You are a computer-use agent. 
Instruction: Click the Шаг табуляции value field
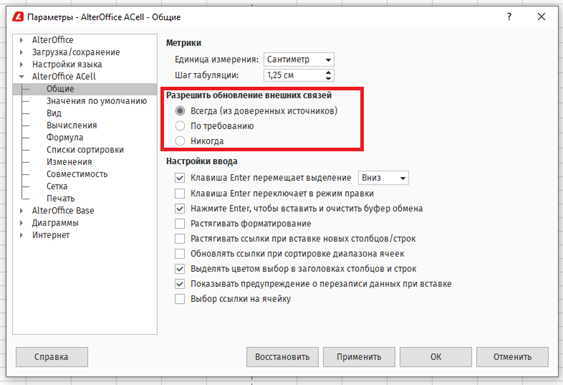tap(293, 75)
